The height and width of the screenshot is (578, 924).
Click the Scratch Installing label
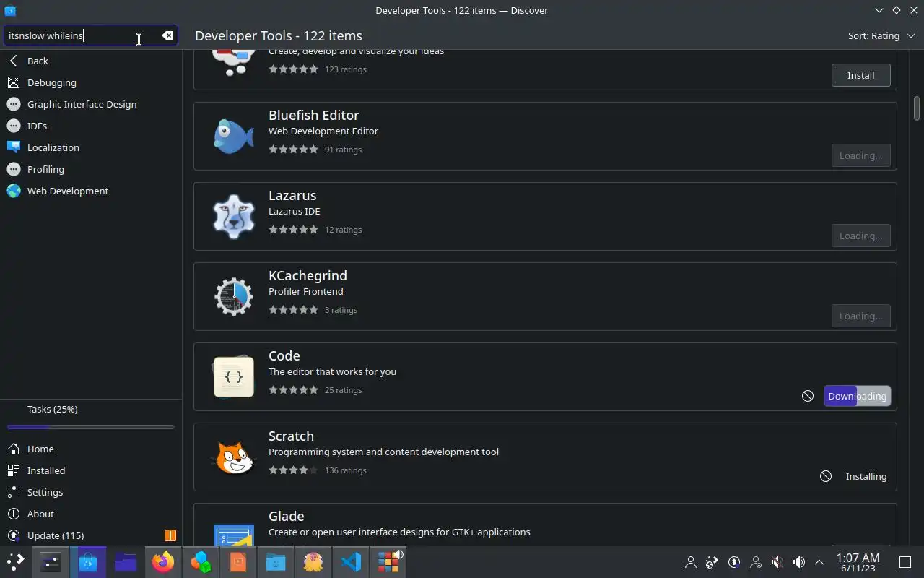866,476
